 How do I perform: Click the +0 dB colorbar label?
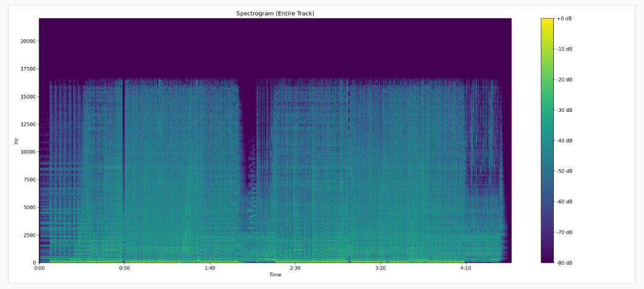click(564, 18)
